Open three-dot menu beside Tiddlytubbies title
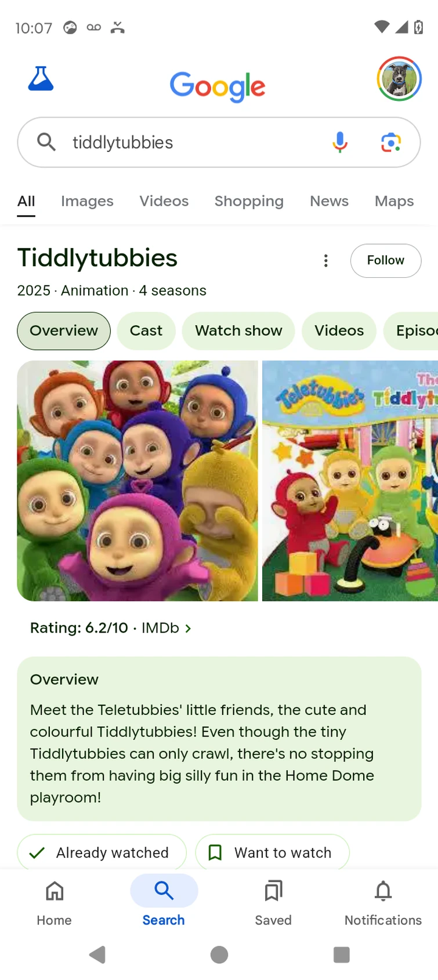This screenshot has width=438, height=980. (x=326, y=261)
